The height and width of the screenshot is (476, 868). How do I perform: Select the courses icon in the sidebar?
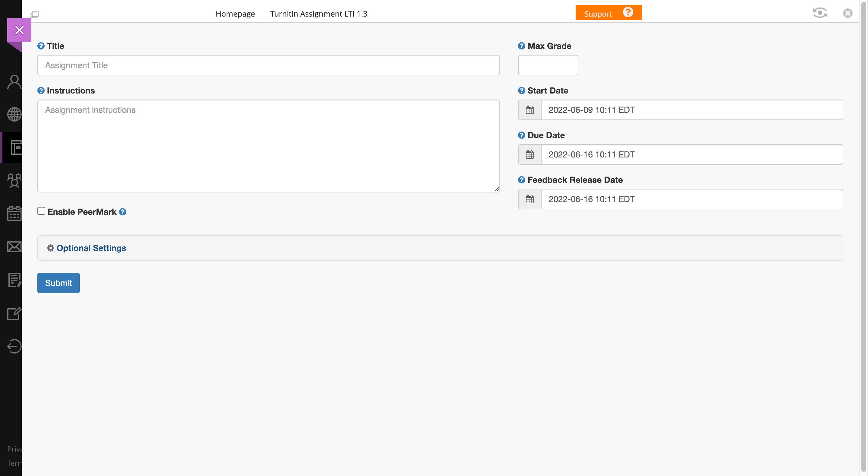point(15,148)
